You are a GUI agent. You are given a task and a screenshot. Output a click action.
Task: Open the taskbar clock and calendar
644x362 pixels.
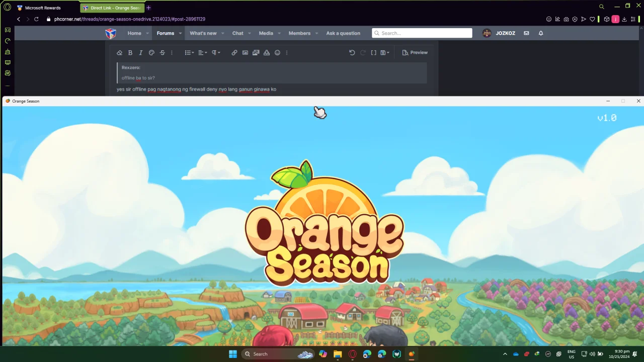(619, 354)
